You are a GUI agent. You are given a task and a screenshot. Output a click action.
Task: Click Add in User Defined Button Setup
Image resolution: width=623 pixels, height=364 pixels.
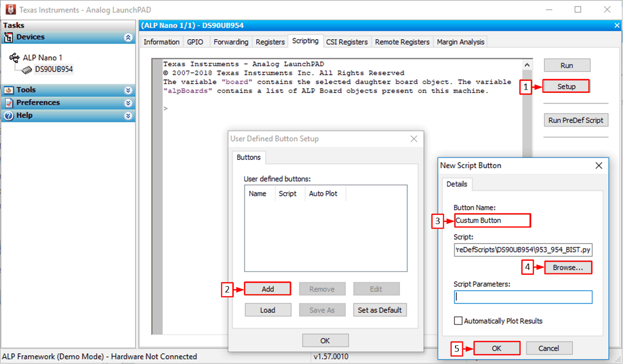click(x=267, y=289)
